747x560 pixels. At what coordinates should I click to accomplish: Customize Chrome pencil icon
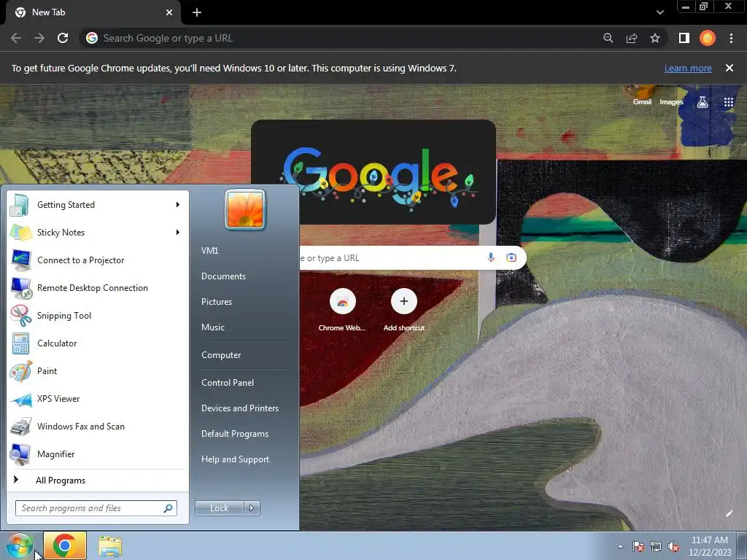tap(729, 513)
